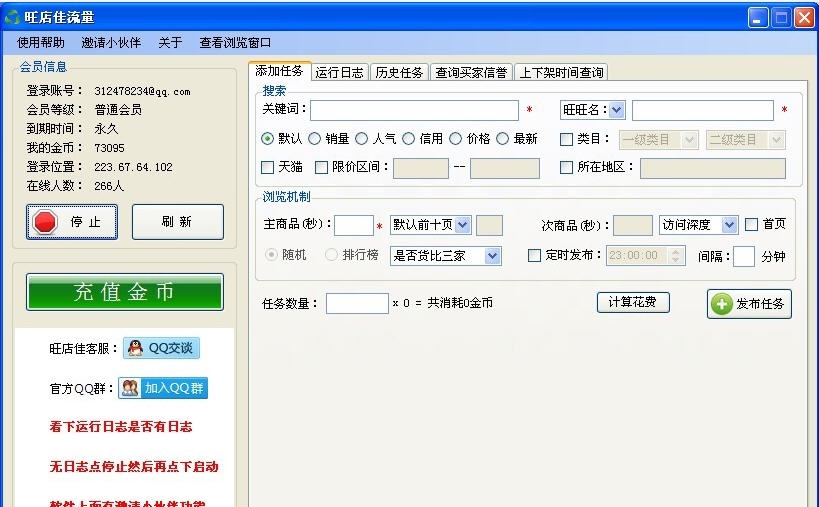Select the 价格 sort radio button
Viewport: 819px width, 507px height.
455,139
